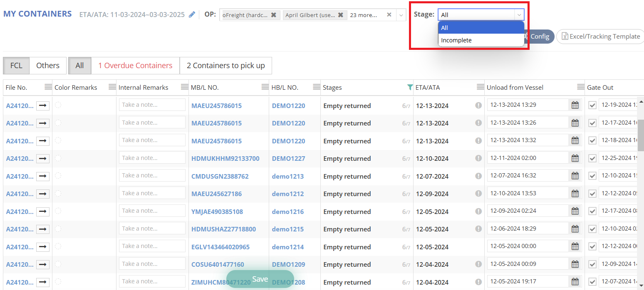Click the arrow icon in first row
The width and height of the screenshot is (644, 290).
pyautogui.click(x=42, y=106)
